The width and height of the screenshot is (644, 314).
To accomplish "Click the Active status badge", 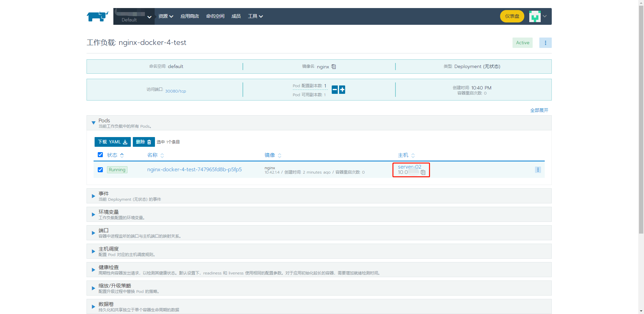I will (x=523, y=43).
